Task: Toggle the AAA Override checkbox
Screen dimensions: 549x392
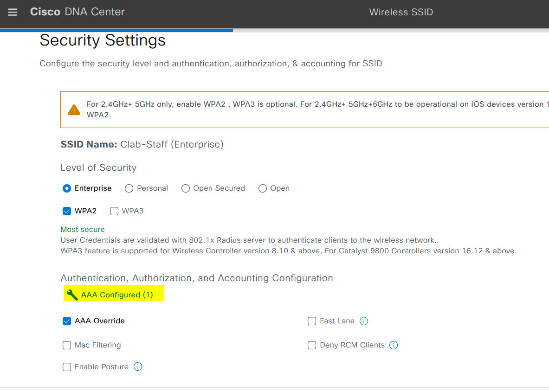Action: (x=66, y=321)
